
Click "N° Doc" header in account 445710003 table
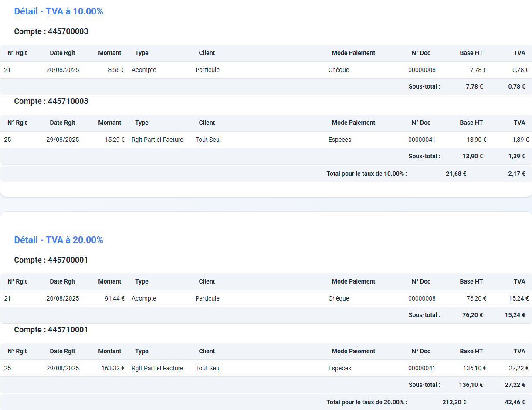click(x=421, y=123)
